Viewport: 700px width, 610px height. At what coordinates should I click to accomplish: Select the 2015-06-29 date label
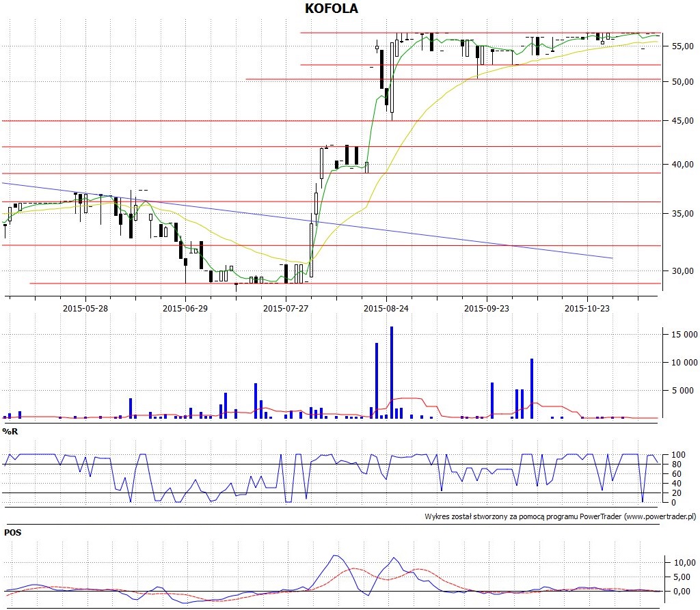coord(185,308)
